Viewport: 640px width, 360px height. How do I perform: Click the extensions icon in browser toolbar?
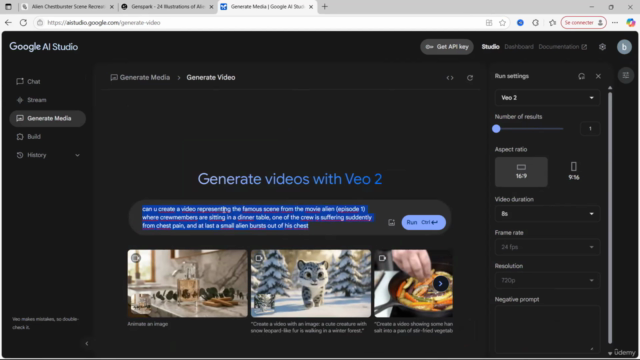(536, 23)
